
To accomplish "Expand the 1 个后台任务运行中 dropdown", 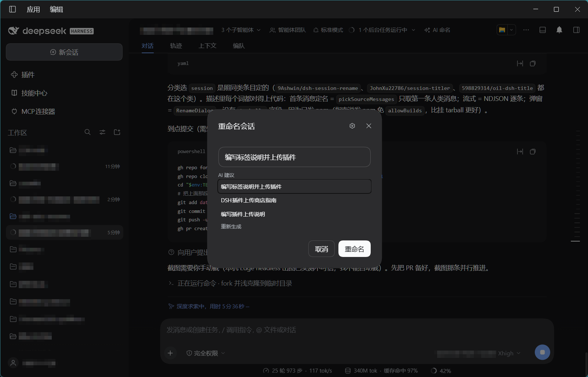I will coord(382,30).
